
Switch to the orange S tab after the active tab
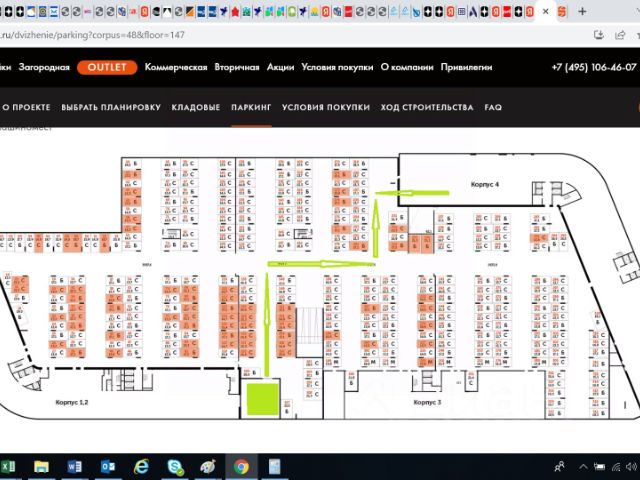(562, 12)
